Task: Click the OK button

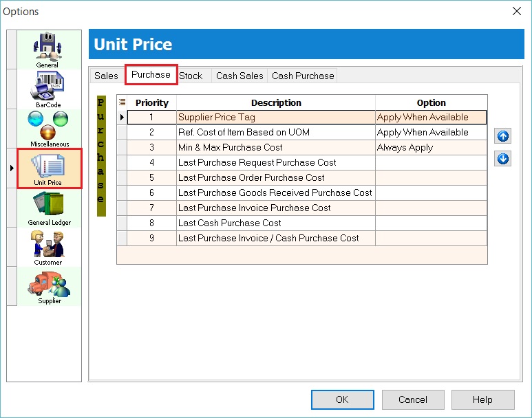Action: point(342,399)
